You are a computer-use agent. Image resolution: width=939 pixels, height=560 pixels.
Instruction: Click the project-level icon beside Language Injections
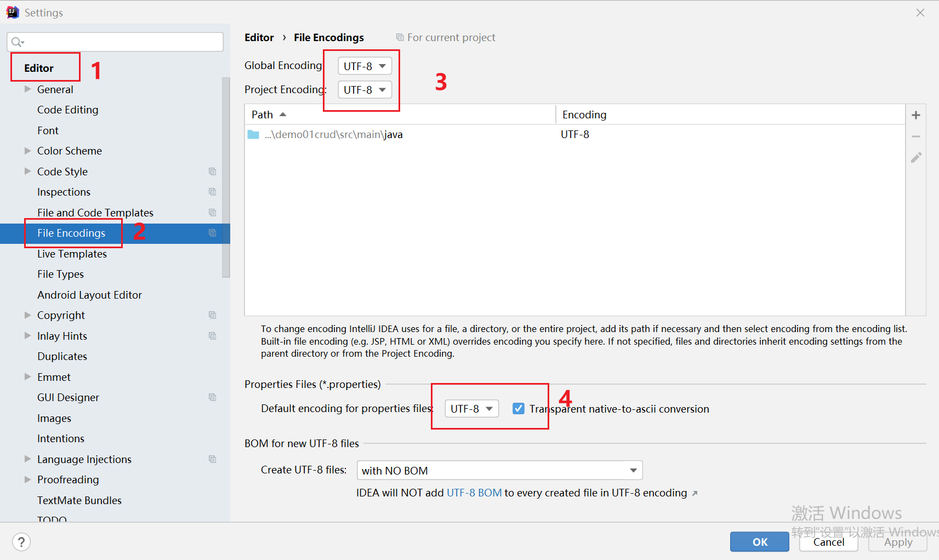click(213, 459)
